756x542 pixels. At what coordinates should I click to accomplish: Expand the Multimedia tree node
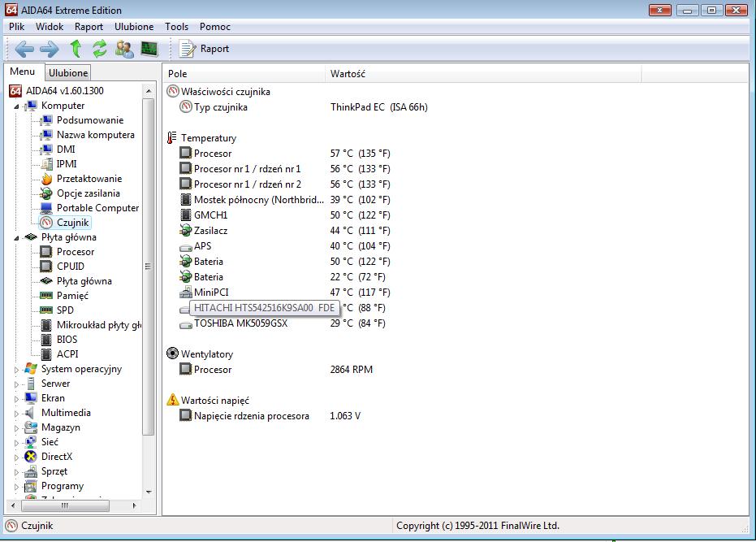pyautogui.click(x=16, y=414)
